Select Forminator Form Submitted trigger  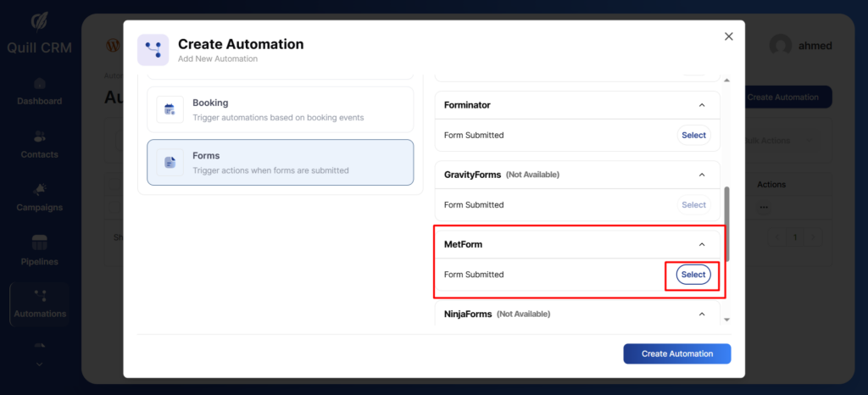(x=693, y=135)
